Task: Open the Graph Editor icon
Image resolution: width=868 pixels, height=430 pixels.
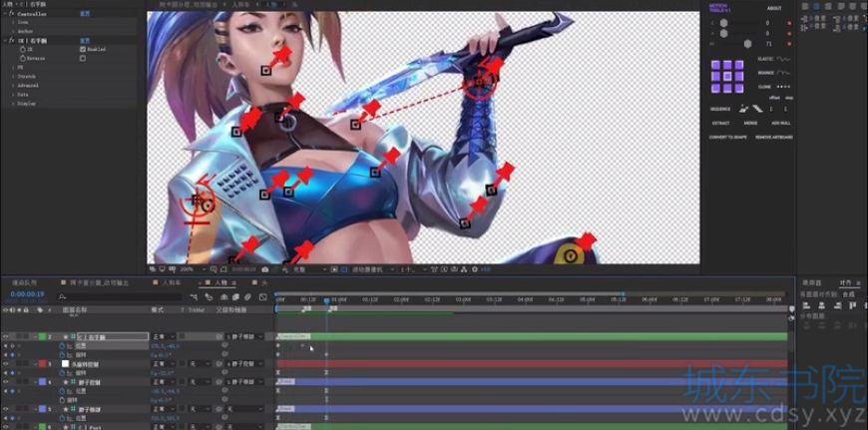Action: click(262, 297)
